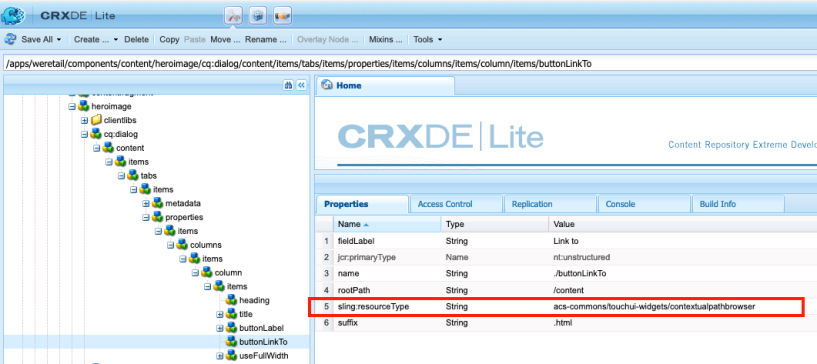Click the Mixins ... toolbar button

(386, 40)
